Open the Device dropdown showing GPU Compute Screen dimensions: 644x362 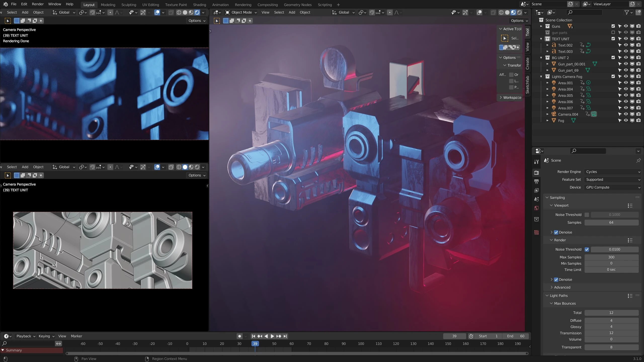613,187
